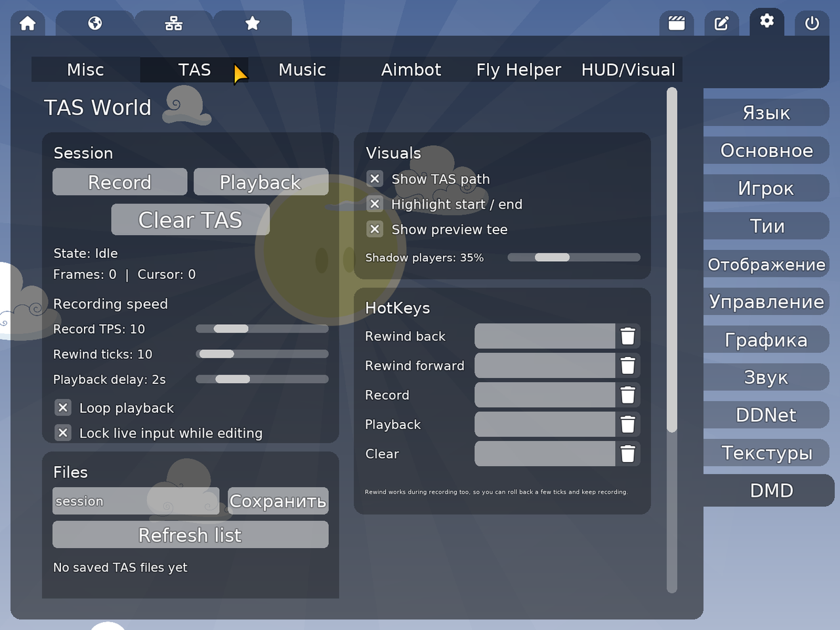
Task: Adjust the Shadow players slider
Action: (574, 257)
